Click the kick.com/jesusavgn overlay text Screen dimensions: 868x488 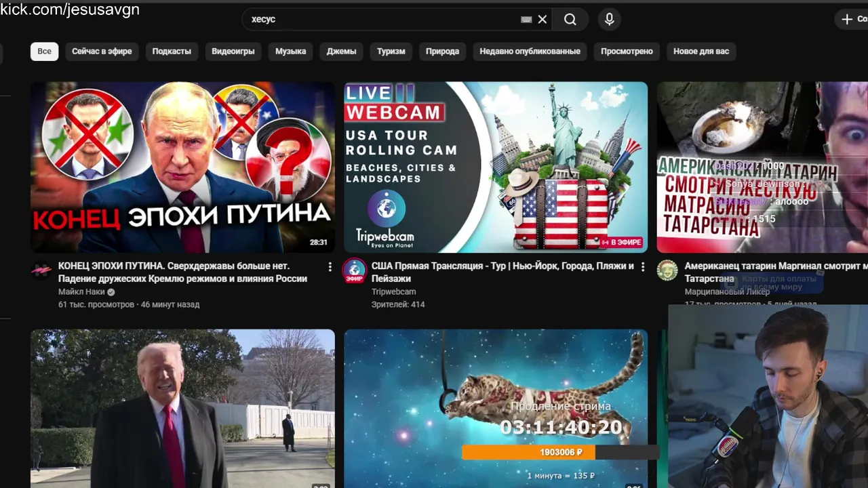[70, 9]
